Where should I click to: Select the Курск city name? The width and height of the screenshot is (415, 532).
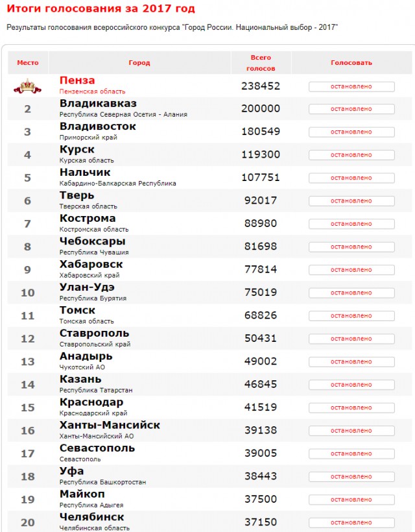pos(77,149)
